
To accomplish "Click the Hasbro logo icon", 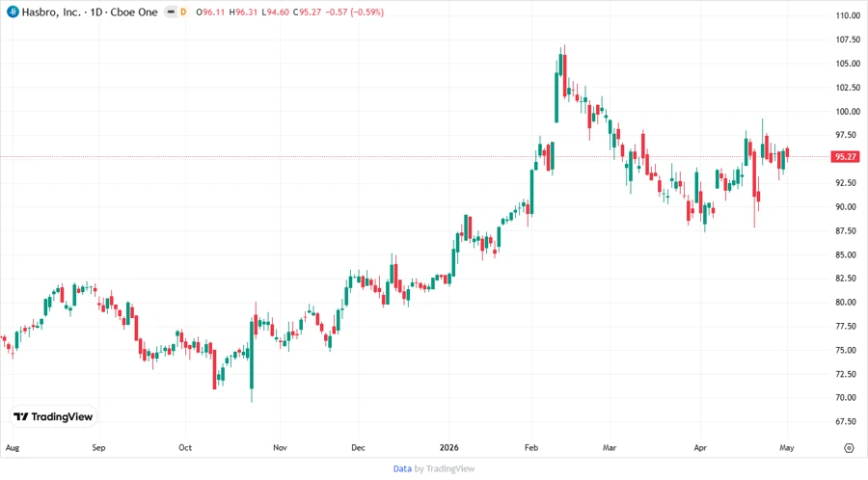I will pos(13,12).
